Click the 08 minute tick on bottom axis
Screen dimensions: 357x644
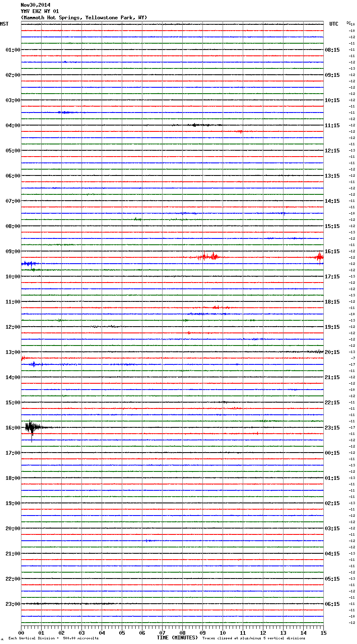(182, 633)
